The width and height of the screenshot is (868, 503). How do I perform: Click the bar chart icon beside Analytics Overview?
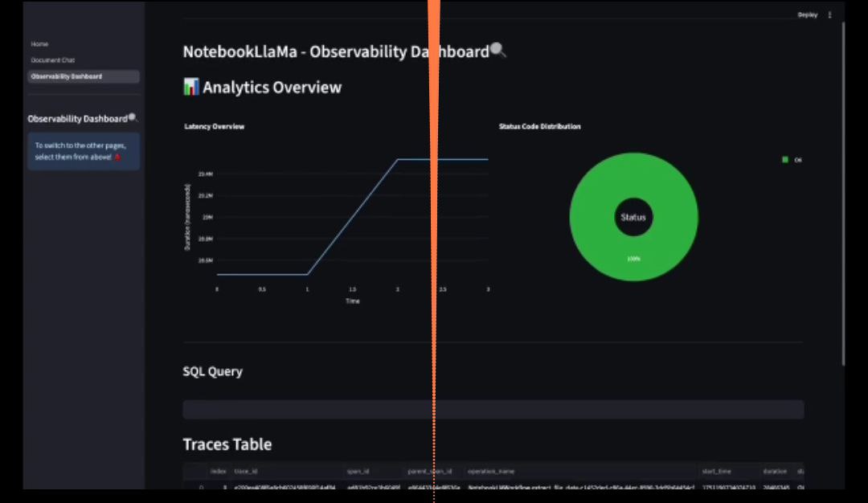pos(191,88)
